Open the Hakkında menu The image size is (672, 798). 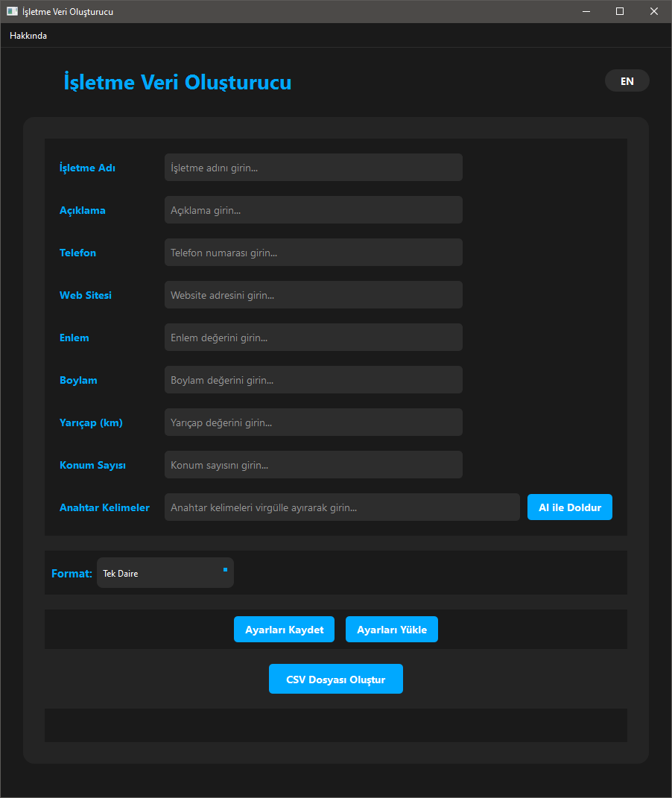pyautogui.click(x=28, y=36)
